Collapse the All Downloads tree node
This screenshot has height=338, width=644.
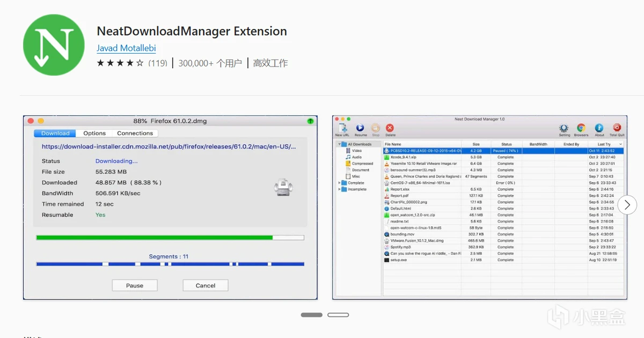[339, 144]
